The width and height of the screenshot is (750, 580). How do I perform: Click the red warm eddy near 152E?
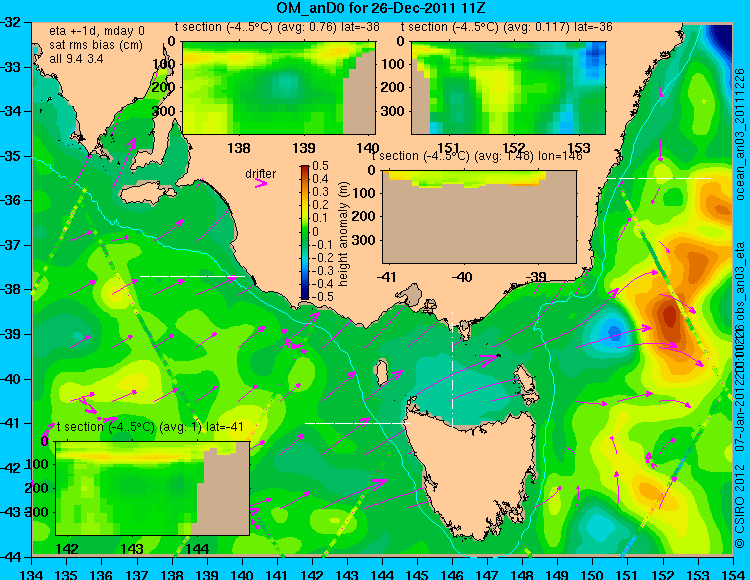[669, 317]
